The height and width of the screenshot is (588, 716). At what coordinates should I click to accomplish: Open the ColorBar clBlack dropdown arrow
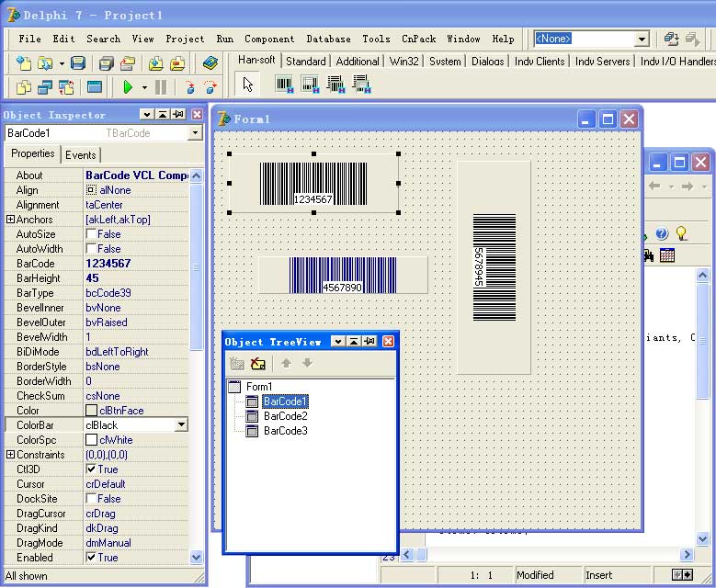point(181,425)
